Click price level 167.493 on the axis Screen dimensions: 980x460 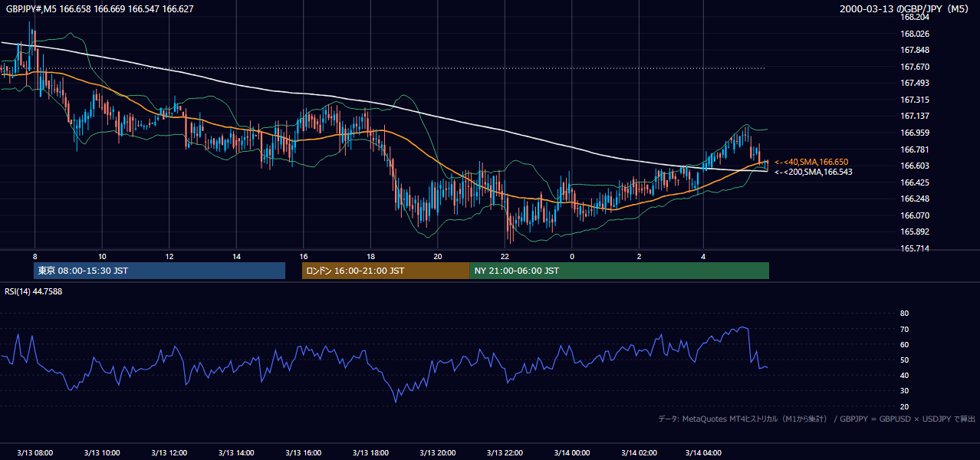click(x=915, y=83)
